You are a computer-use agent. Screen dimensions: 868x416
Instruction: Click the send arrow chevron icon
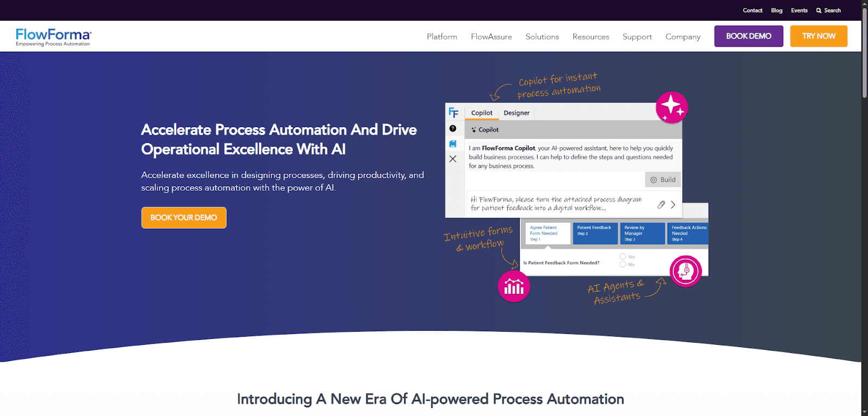[673, 205]
